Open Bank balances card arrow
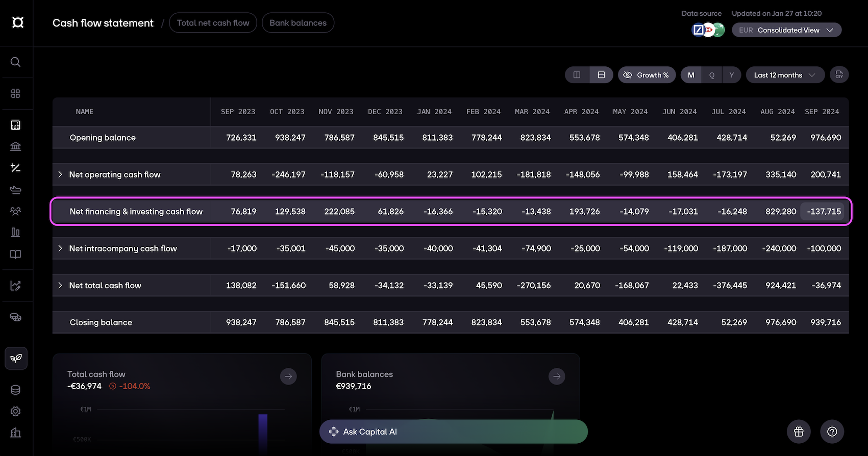The width and height of the screenshot is (868, 456). pyautogui.click(x=557, y=376)
